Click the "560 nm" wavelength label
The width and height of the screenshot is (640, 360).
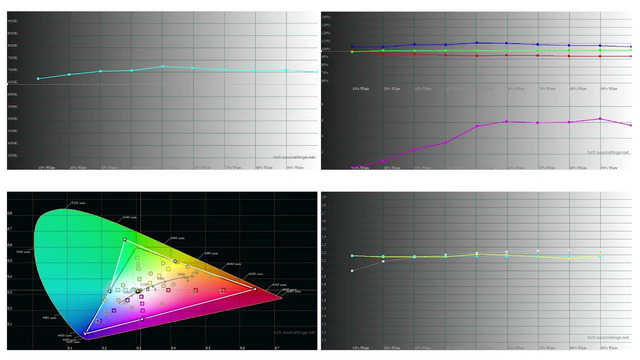[178, 238]
